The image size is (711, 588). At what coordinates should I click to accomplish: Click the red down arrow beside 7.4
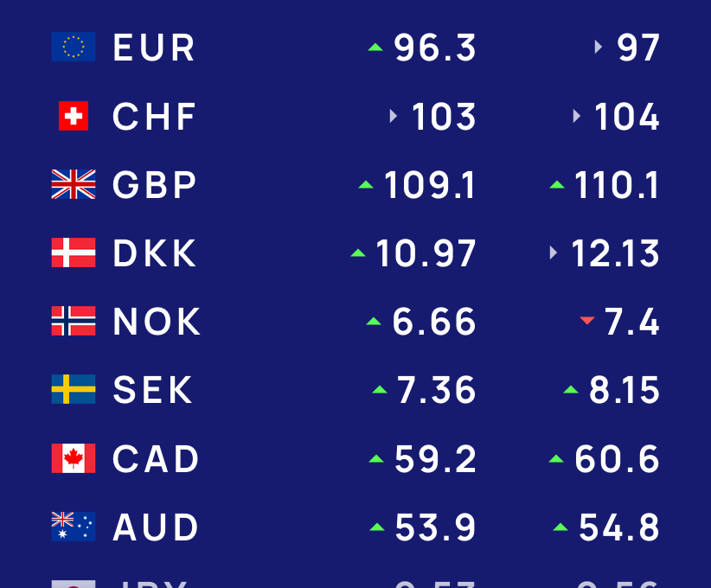[x=587, y=321]
